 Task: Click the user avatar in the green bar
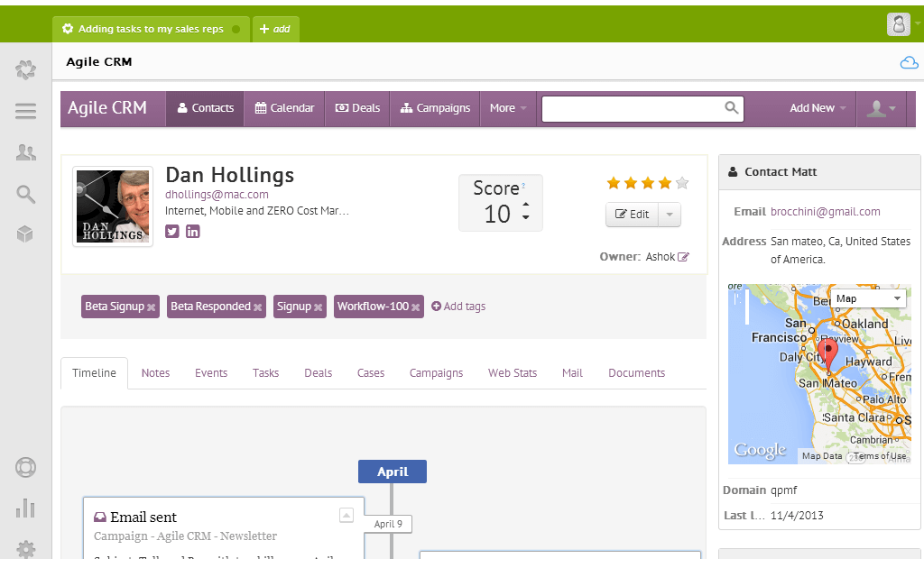click(898, 24)
